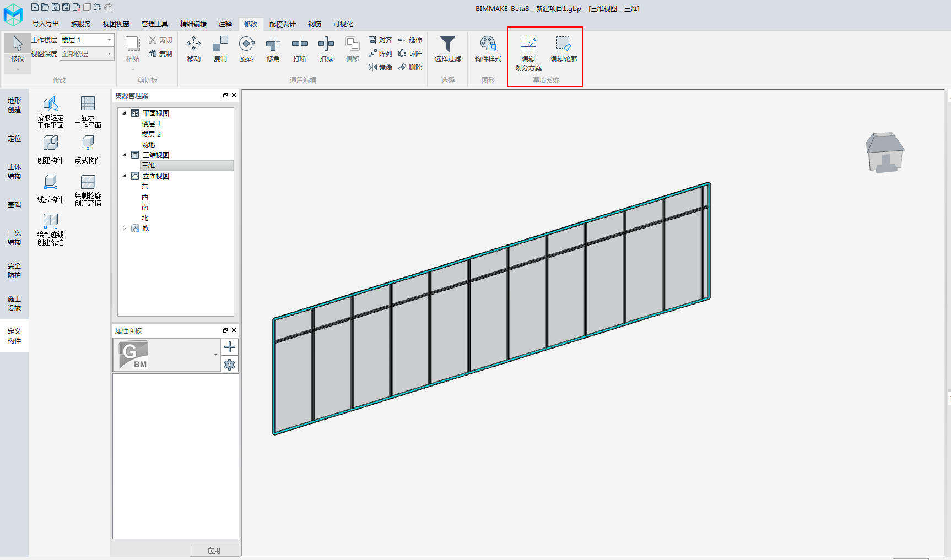
Task: Click the 延伸 (Extend) tool
Action: (x=410, y=40)
